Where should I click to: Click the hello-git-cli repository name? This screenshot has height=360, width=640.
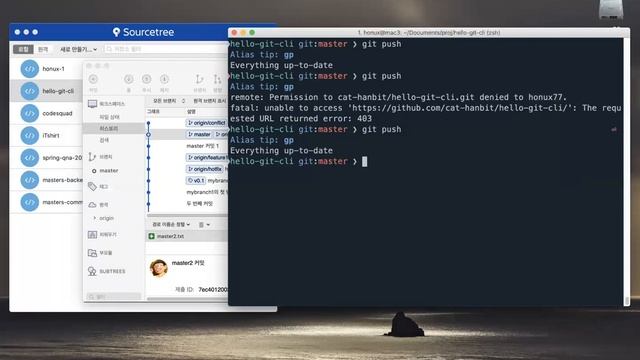(58, 91)
